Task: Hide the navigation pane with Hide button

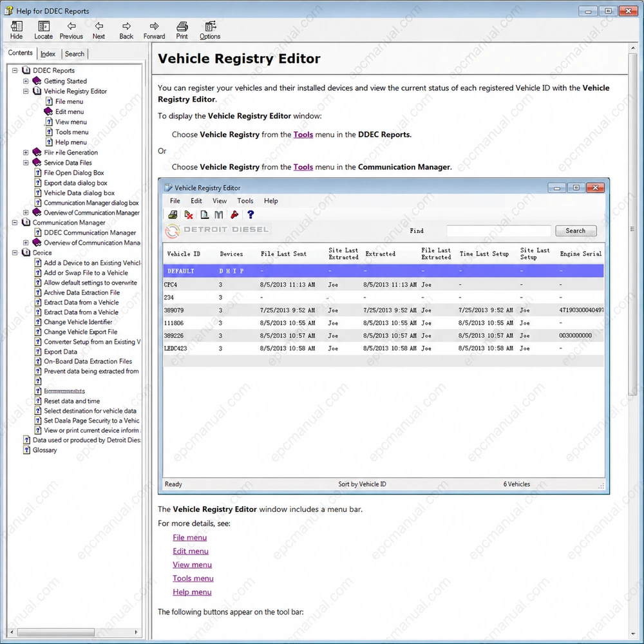Action: (17, 30)
